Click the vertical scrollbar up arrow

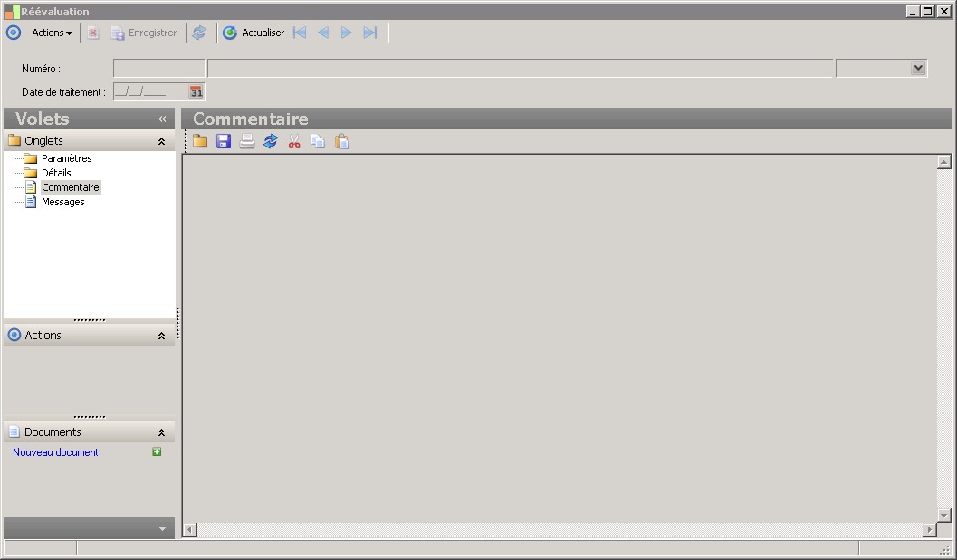tap(944, 162)
